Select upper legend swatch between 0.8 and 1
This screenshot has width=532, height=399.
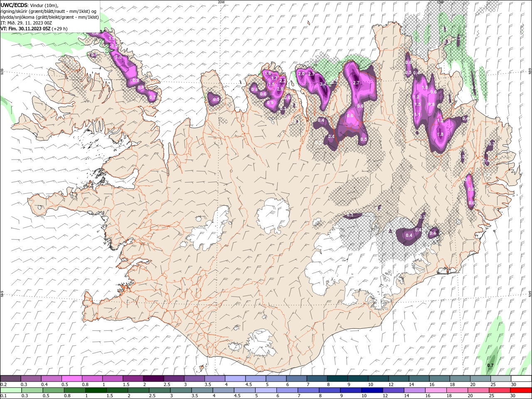tap(92, 379)
